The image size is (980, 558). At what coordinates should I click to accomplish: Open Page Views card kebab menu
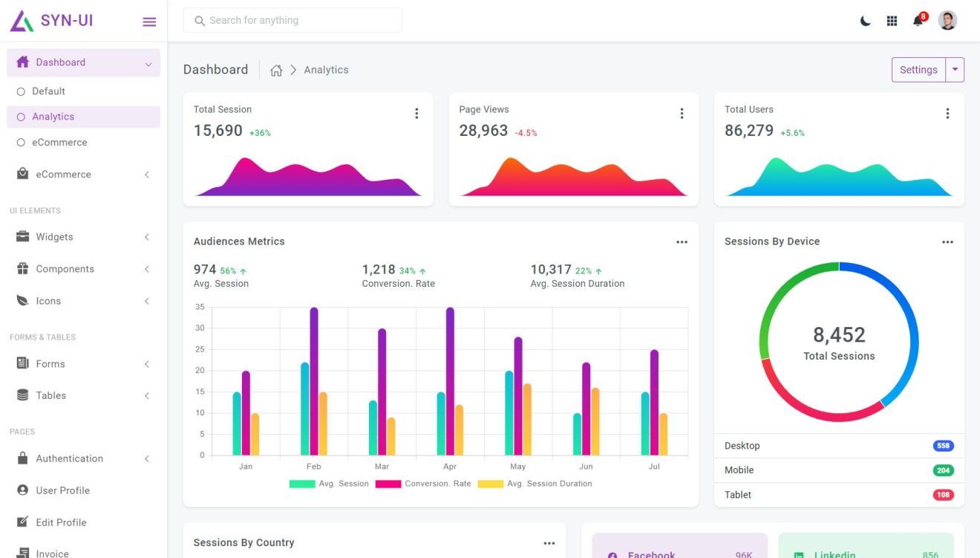(x=682, y=113)
